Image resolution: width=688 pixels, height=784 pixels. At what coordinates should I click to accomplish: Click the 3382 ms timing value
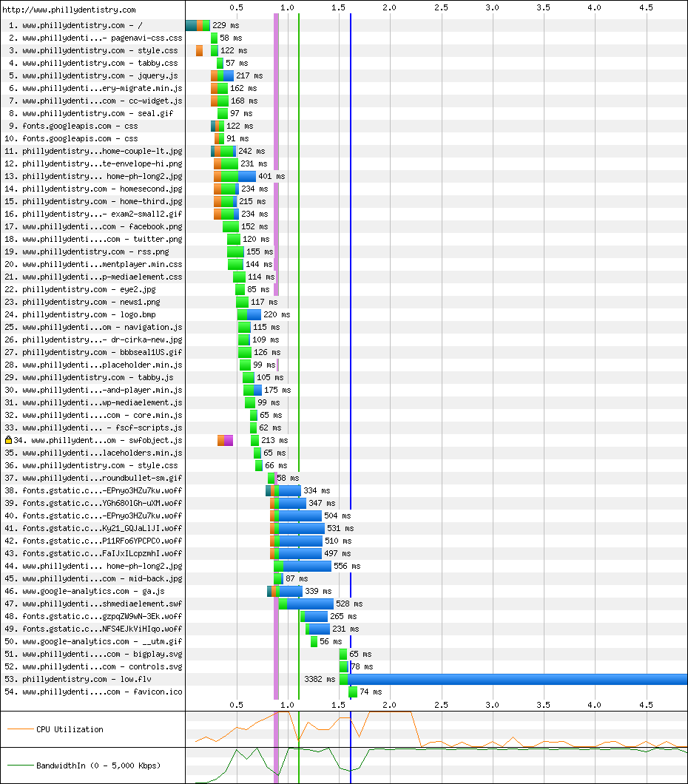tap(320, 679)
